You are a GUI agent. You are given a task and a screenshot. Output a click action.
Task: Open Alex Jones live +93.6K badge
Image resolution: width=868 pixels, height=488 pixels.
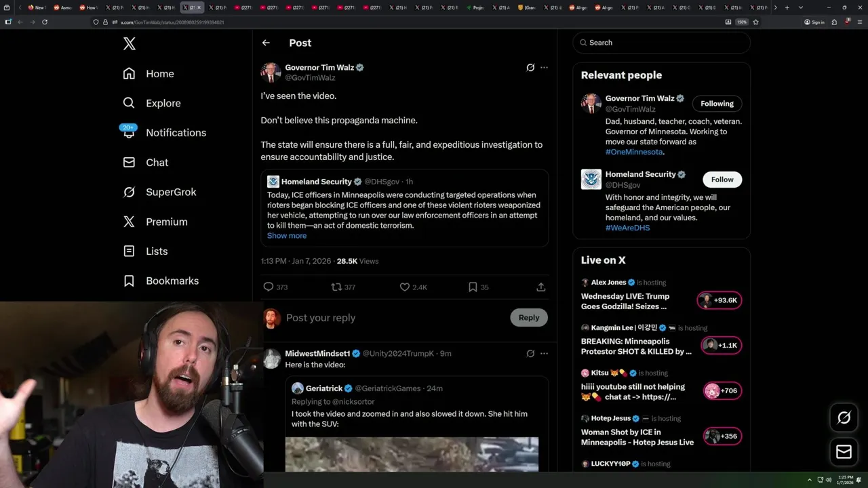[x=719, y=300]
